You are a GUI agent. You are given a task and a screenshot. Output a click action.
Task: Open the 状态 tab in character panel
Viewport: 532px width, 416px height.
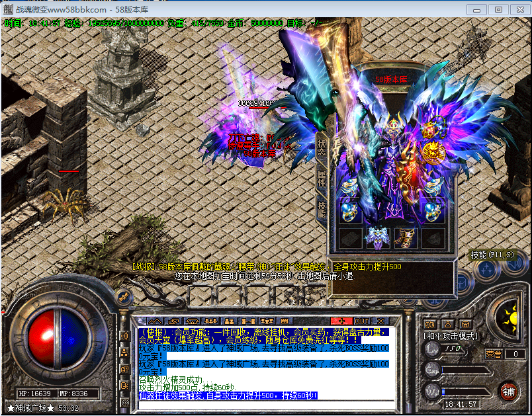322,148
